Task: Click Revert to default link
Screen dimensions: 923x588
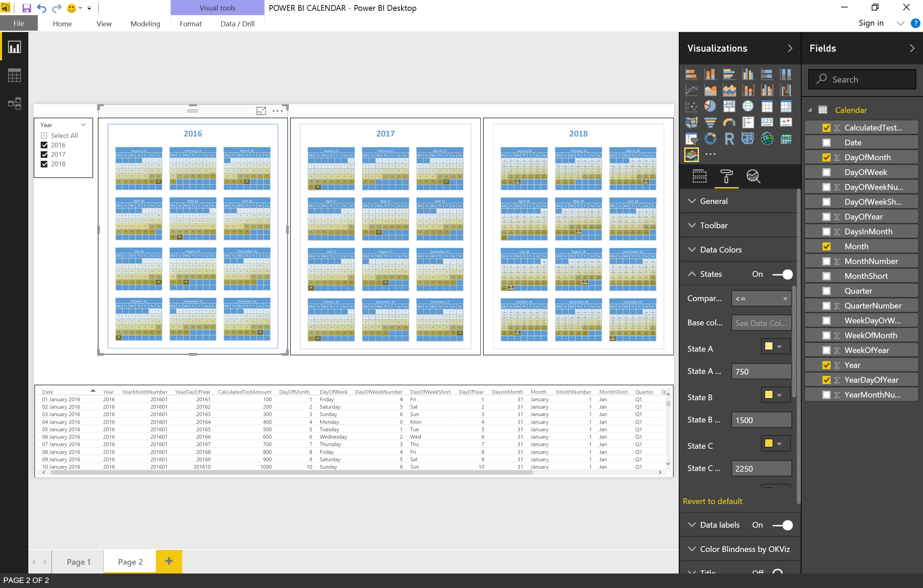Action: [x=712, y=501]
